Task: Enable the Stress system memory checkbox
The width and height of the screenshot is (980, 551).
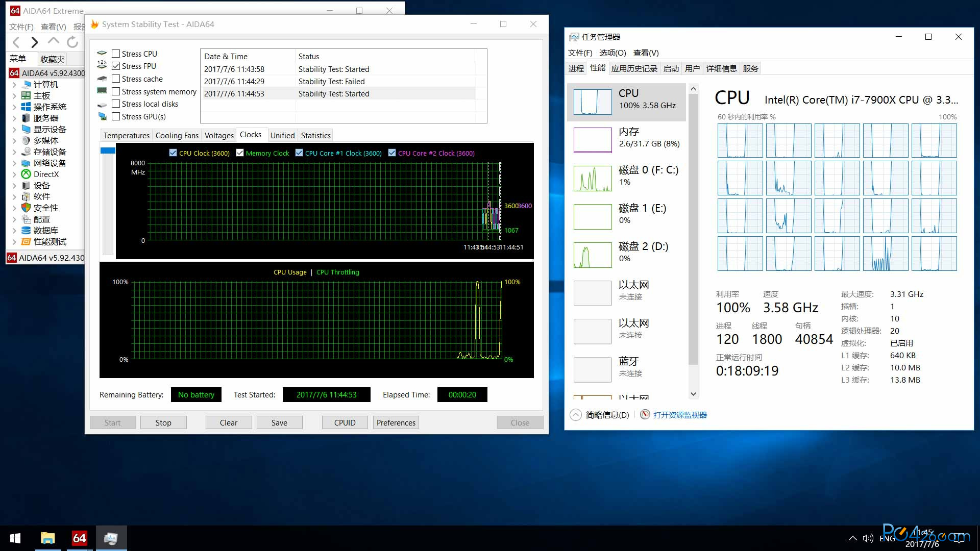Action: [x=116, y=91]
